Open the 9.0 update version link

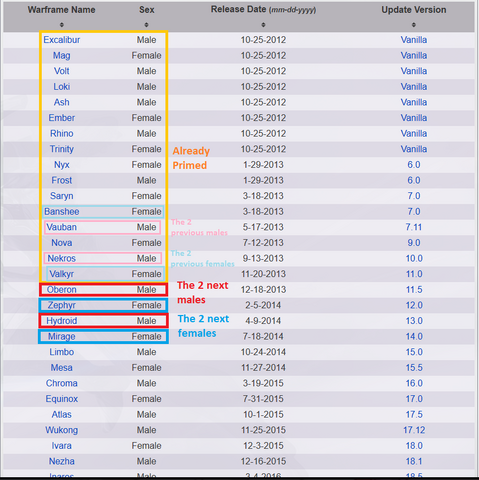(x=414, y=243)
